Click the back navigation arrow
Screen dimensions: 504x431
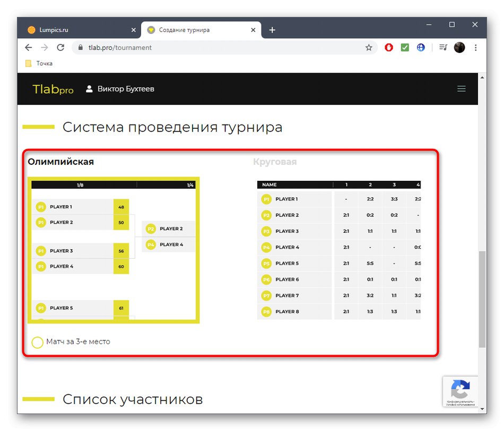click(x=28, y=47)
